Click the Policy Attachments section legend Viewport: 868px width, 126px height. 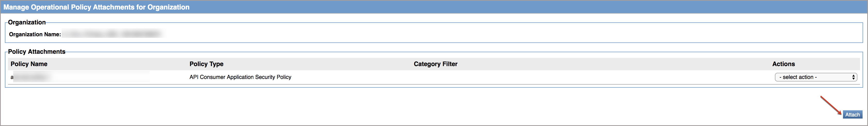tap(36, 51)
